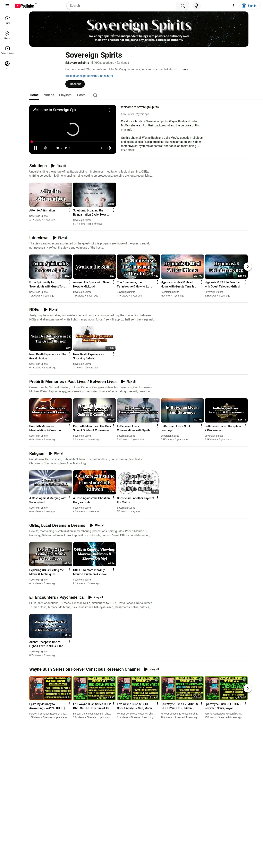Open Pre-Birth Memories: Manipulation & Coercion thumbnail
Screen dimensions: 263x868
click(51, 410)
